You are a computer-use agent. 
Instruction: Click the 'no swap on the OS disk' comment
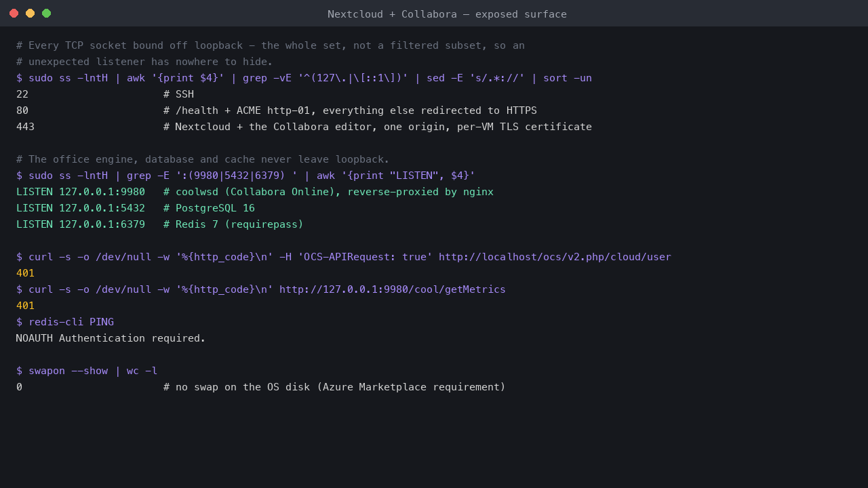coord(334,387)
